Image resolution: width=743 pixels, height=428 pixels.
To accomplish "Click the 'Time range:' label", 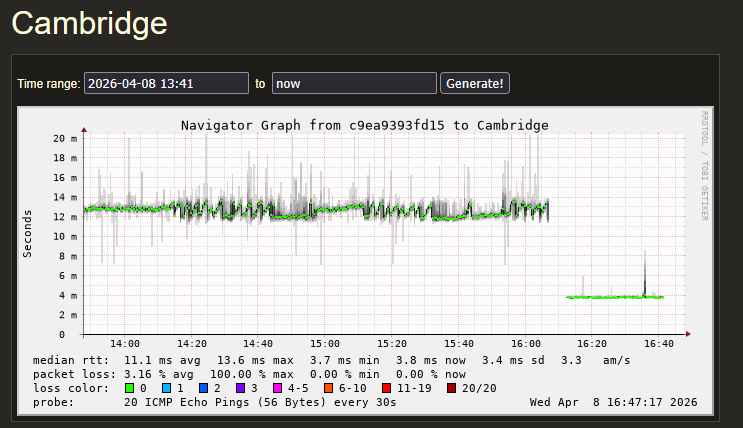I will click(x=49, y=84).
